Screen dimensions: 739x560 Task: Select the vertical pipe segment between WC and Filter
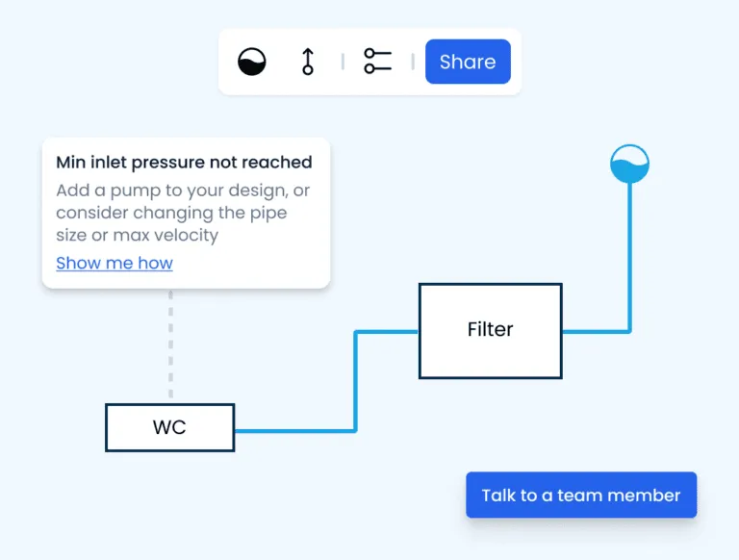click(356, 381)
